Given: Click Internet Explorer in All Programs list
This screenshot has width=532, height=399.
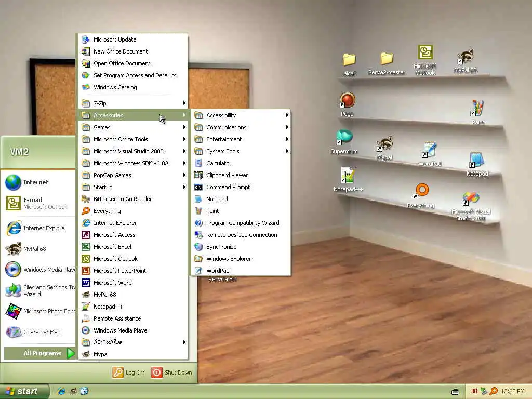Looking at the screenshot, I should (x=134, y=223).
